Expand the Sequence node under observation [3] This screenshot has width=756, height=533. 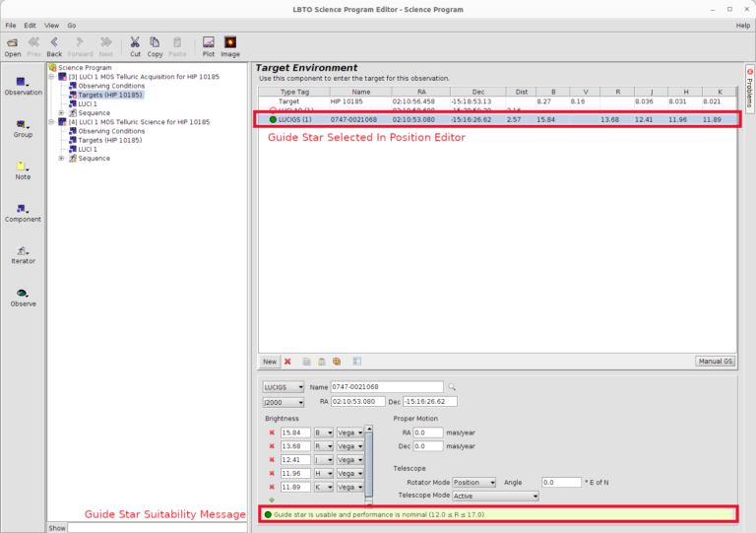click(x=61, y=112)
